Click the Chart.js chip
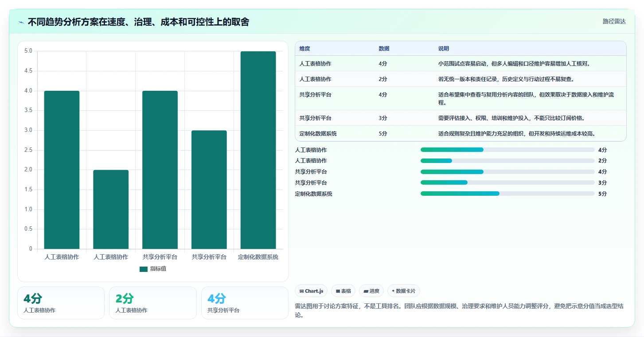The width and height of the screenshot is (644, 337). point(311,291)
